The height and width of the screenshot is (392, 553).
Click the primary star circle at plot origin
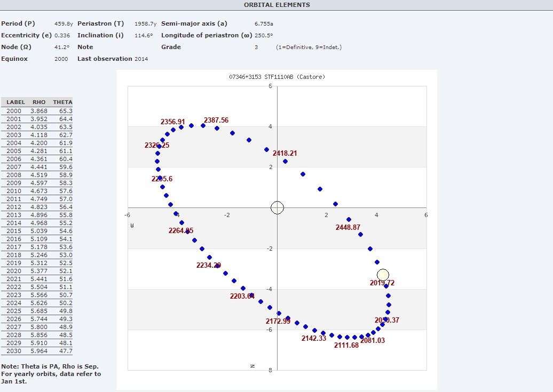click(x=277, y=207)
